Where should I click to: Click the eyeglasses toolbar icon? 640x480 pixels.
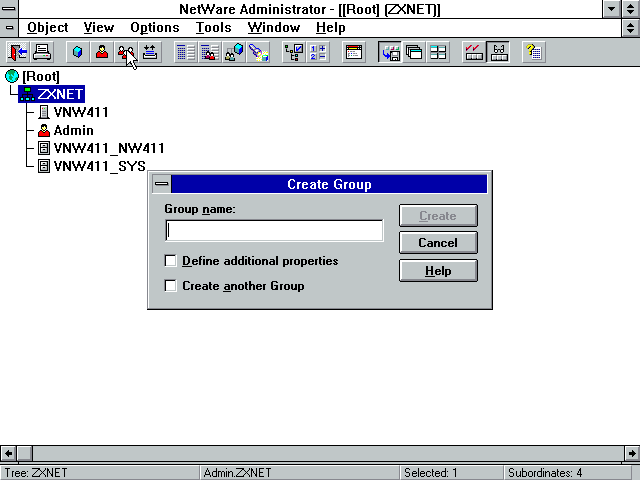point(498,52)
